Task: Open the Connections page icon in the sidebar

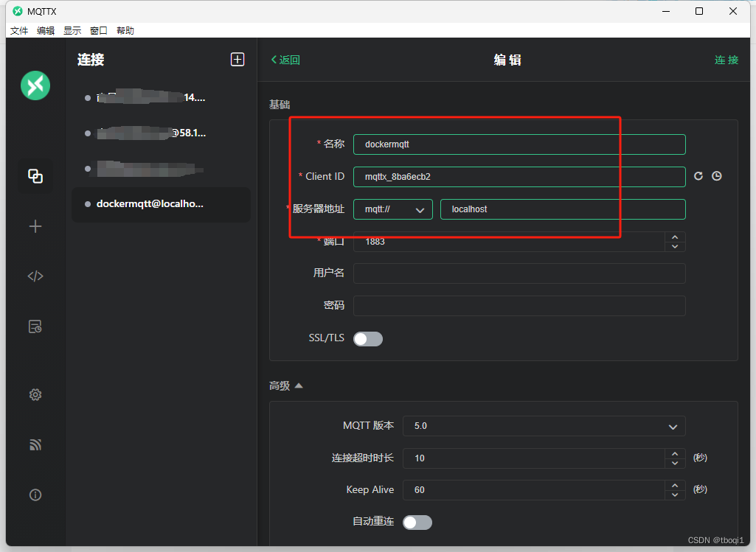Action: tap(35, 176)
